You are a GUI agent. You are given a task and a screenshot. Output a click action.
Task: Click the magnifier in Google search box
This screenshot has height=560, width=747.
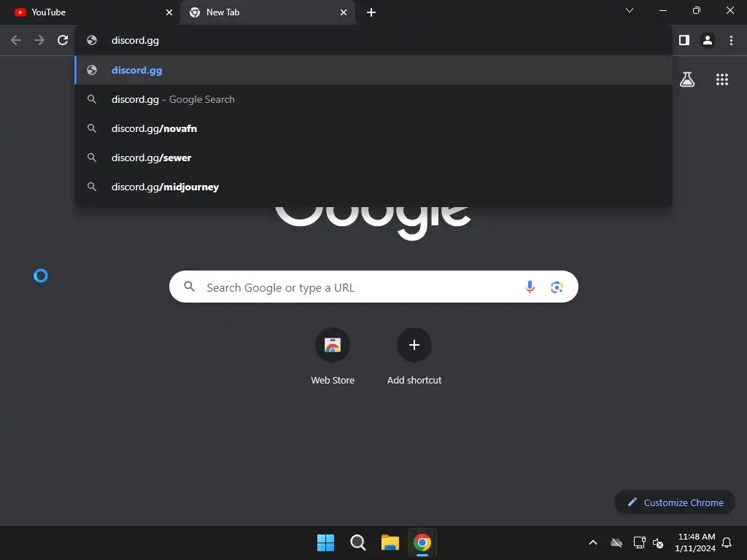(x=189, y=287)
